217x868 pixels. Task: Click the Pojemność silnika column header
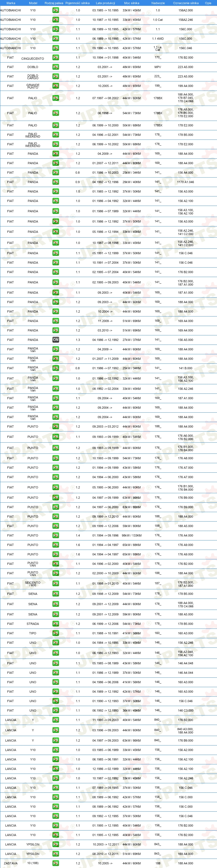tap(77, 3)
